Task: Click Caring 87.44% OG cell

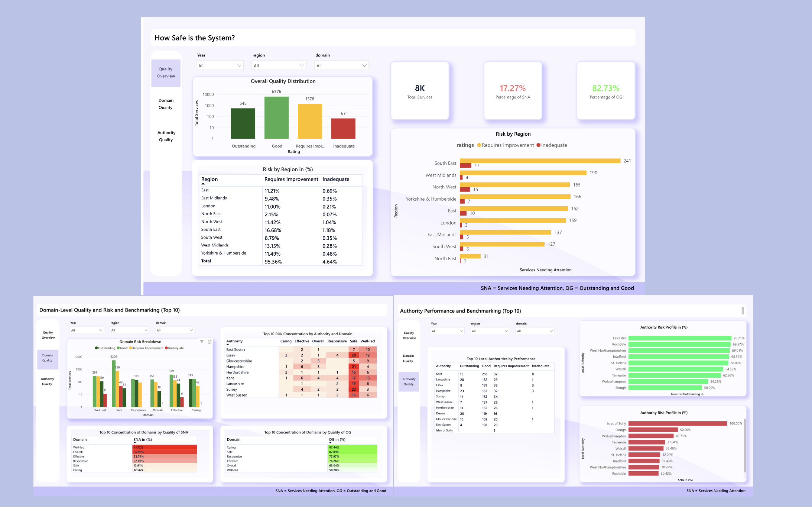Action: click(353, 447)
